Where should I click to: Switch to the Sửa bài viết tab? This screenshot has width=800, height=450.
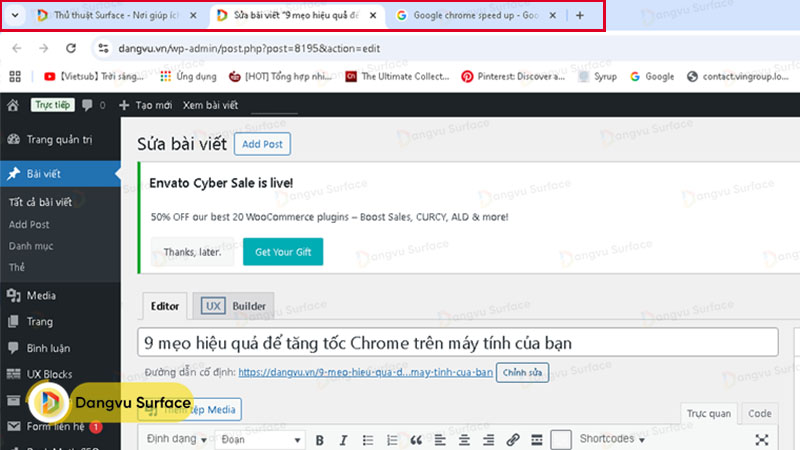(296, 15)
